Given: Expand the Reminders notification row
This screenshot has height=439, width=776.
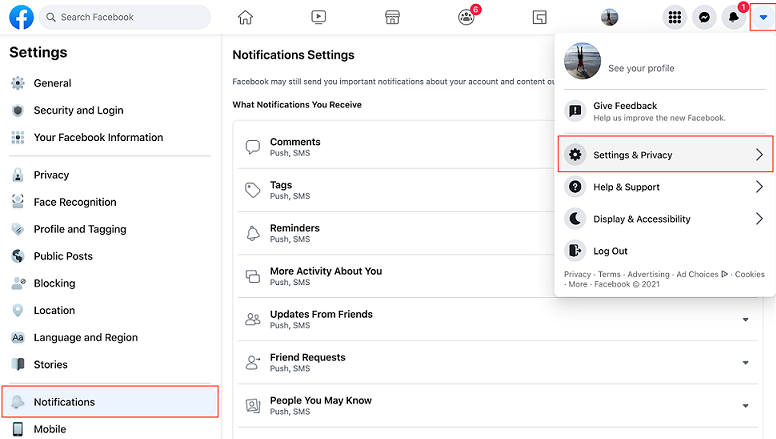Looking at the screenshot, I should point(396,233).
